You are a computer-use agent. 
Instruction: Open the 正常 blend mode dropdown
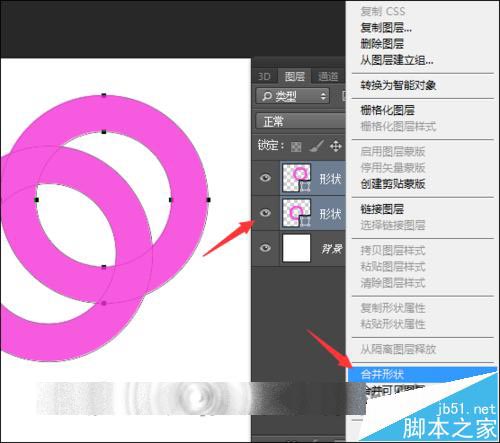click(300, 121)
